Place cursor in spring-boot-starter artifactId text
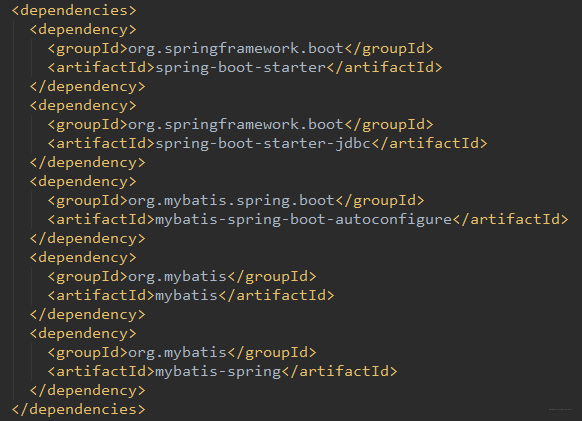The image size is (582, 421). tap(241, 68)
